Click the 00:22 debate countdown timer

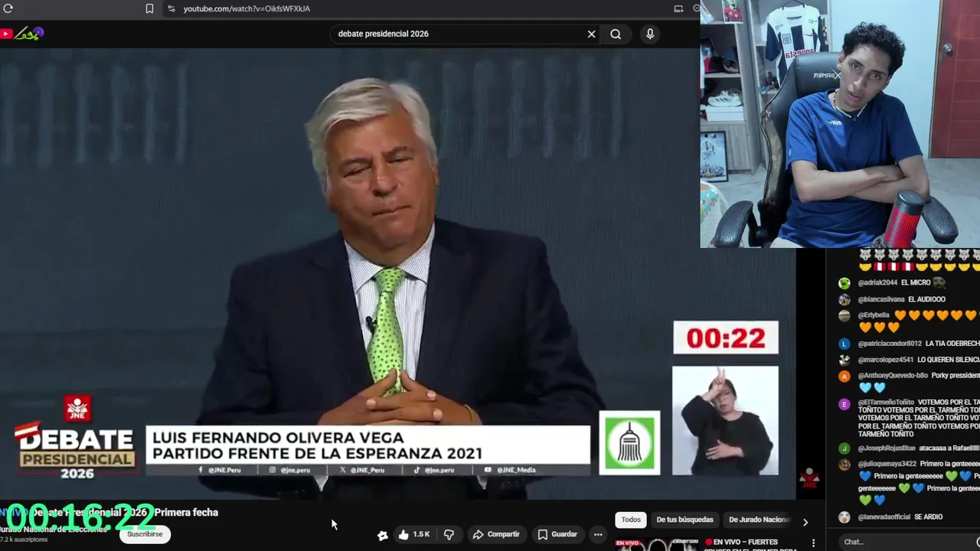[726, 338]
